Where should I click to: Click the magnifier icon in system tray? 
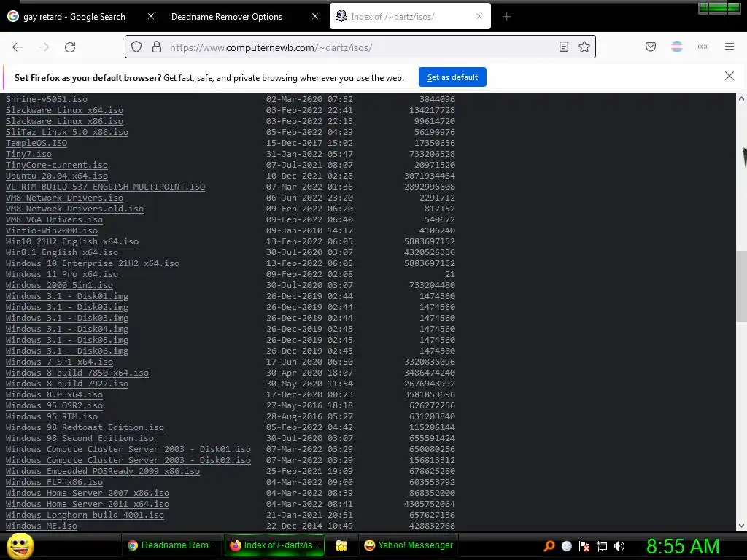tap(549, 545)
